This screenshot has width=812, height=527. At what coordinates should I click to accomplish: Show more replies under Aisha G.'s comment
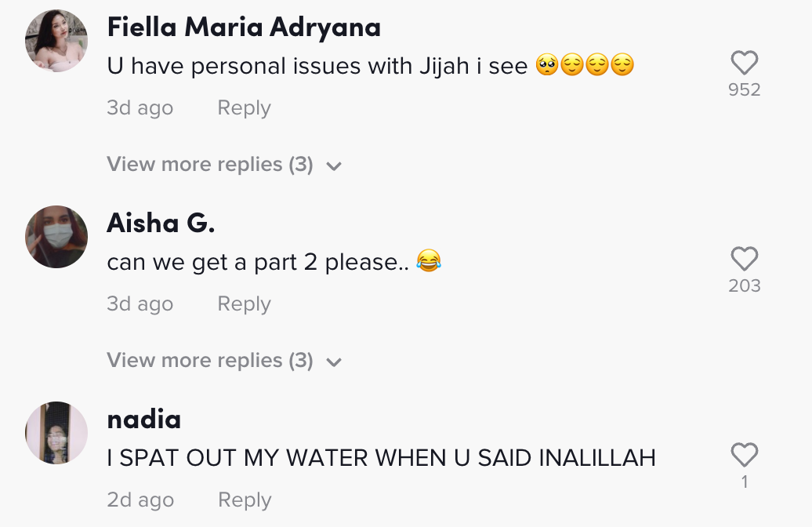pyautogui.click(x=210, y=361)
